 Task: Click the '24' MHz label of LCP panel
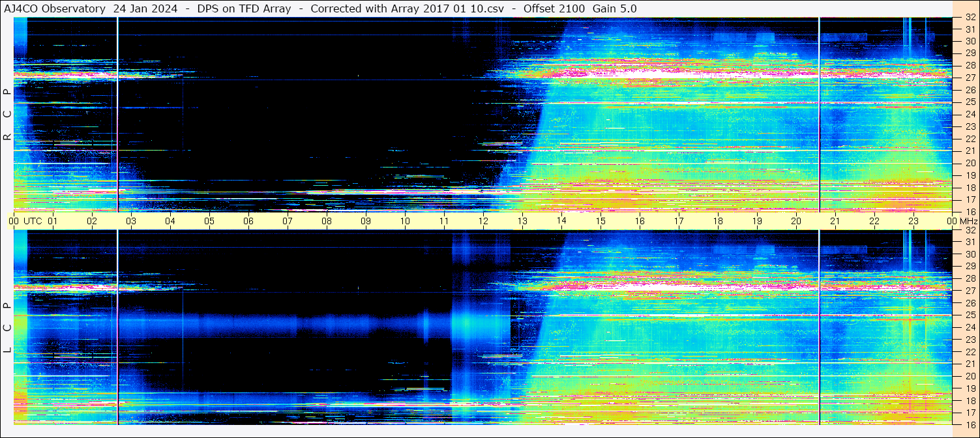pyautogui.click(x=970, y=327)
